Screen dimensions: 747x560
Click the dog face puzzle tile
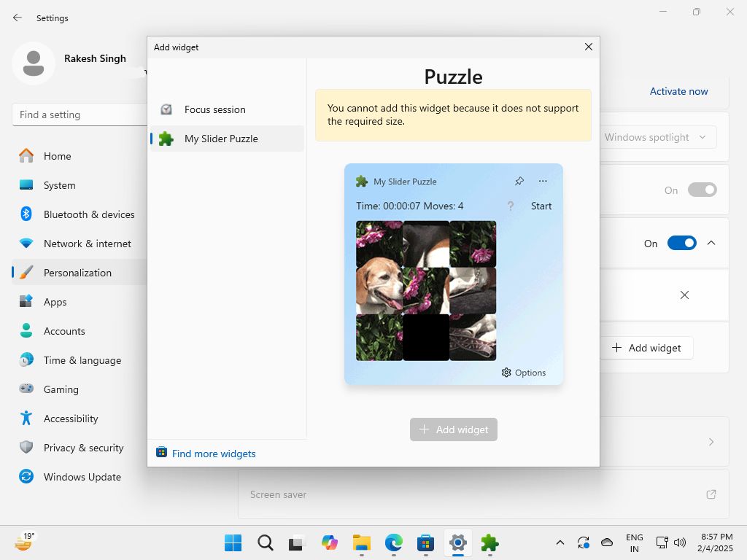379,290
